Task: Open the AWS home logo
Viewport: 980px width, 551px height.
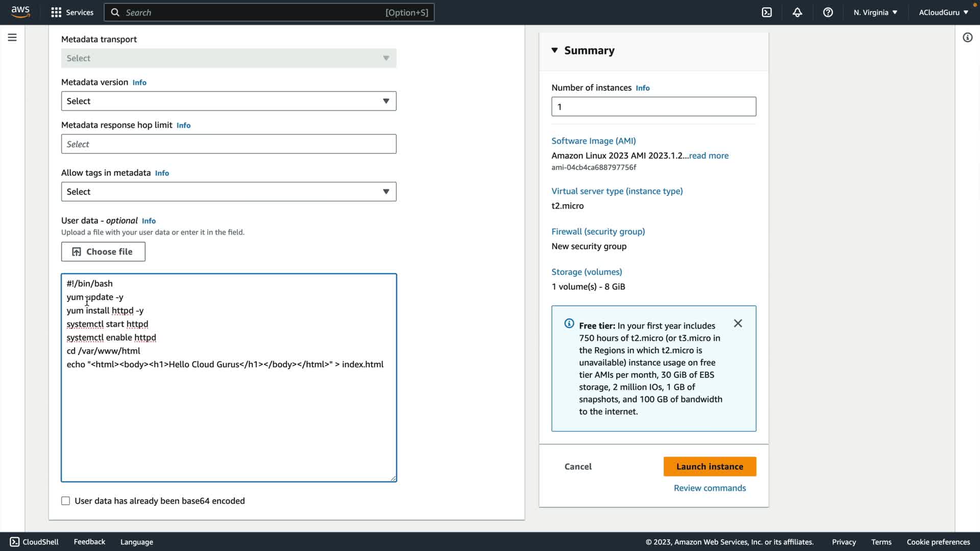Action: (20, 12)
